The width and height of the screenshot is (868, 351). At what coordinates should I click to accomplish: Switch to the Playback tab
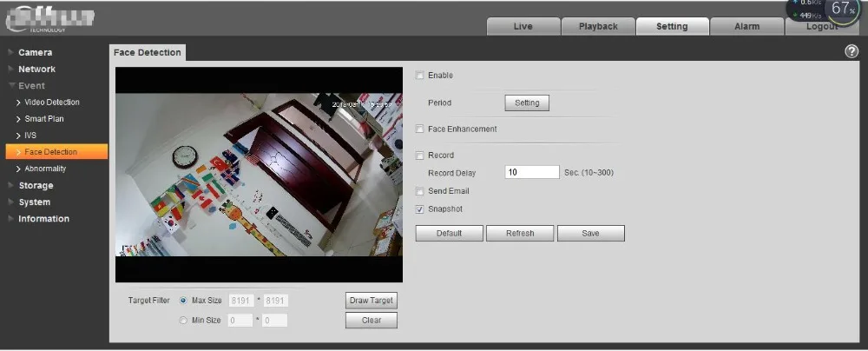coord(598,27)
